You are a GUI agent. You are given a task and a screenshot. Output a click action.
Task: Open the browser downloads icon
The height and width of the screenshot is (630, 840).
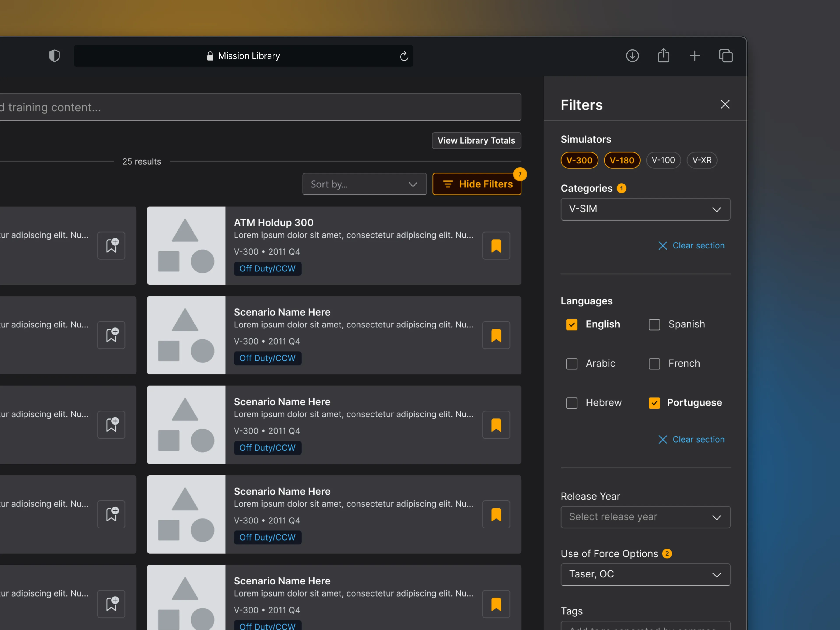point(632,56)
